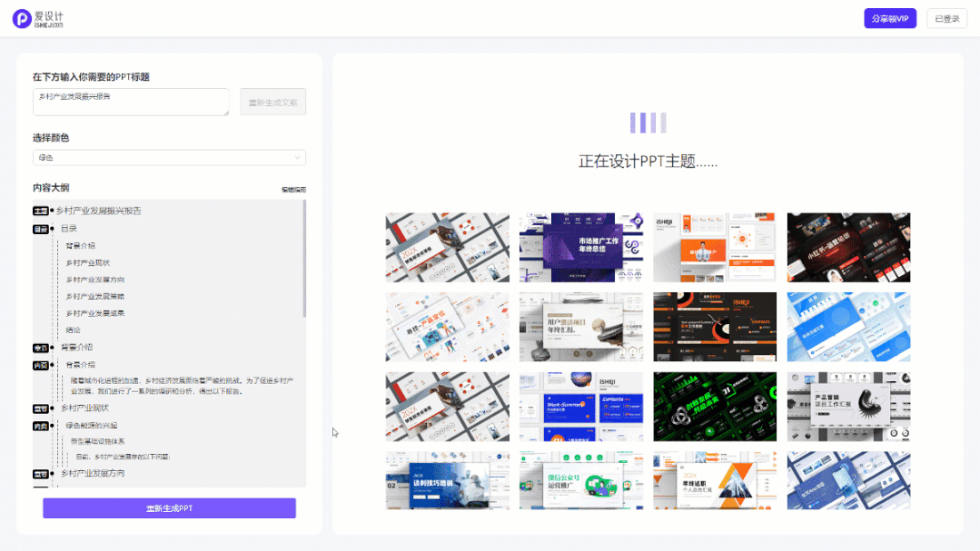Click the 内页 badge beside 绿色能源的兴起
The width and height of the screenshot is (980, 551).
pos(41,426)
